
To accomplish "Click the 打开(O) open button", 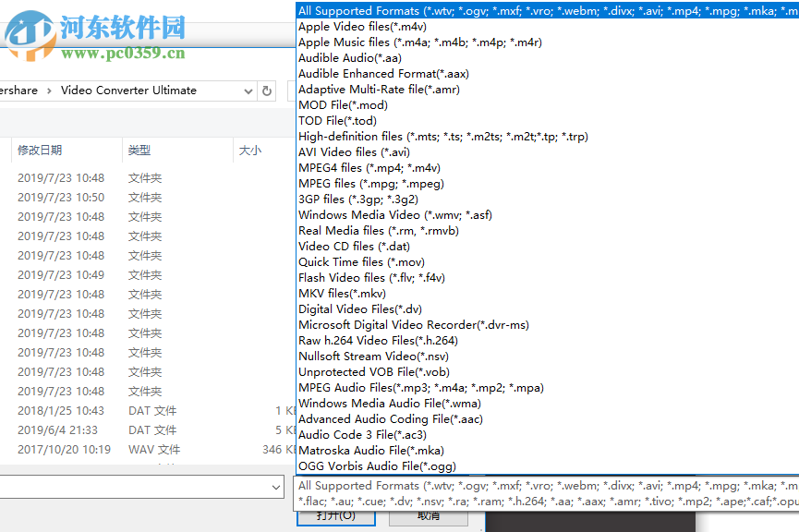I will [336, 515].
